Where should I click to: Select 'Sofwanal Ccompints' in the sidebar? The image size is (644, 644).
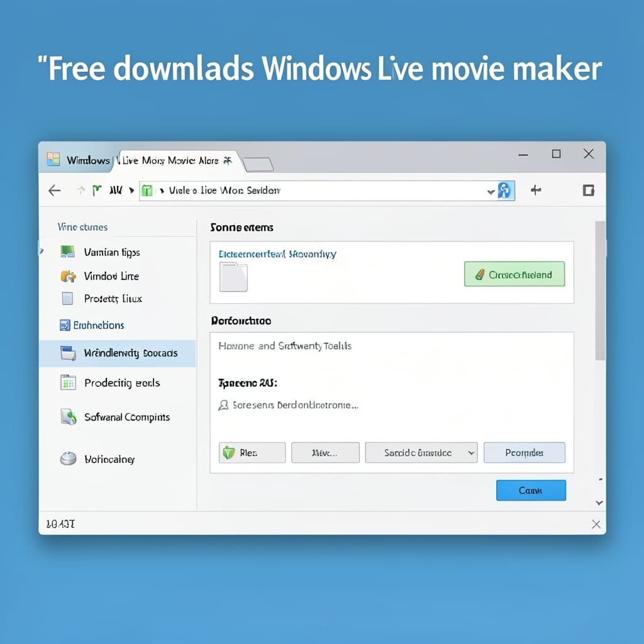tap(127, 418)
